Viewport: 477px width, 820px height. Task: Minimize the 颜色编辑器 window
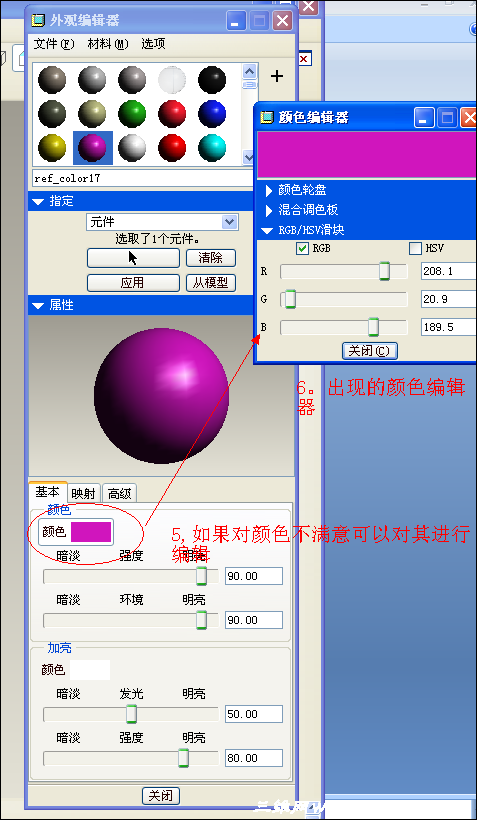pyautogui.click(x=424, y=118)
